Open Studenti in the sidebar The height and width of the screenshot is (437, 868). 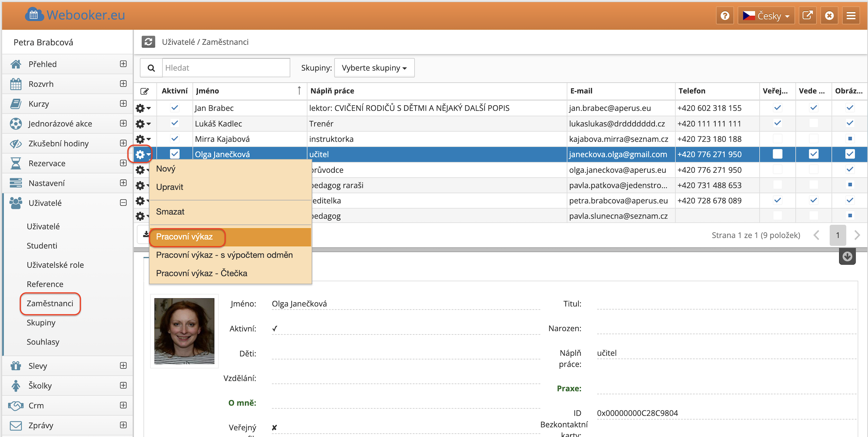pyautogui.click(x=42, y=246)
